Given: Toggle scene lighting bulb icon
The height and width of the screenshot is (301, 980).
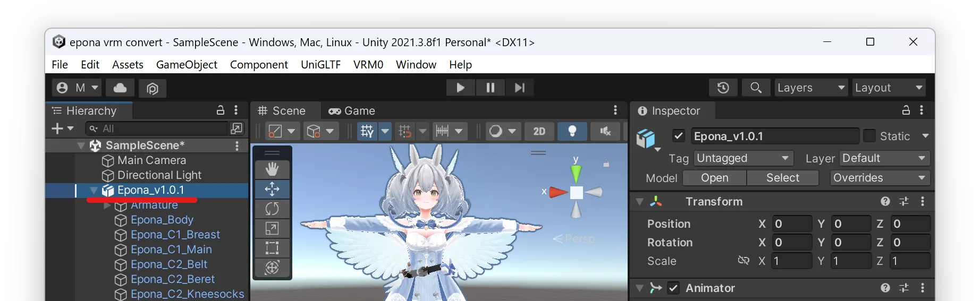Looking at the screenshot, I should (x=572, y=131).
